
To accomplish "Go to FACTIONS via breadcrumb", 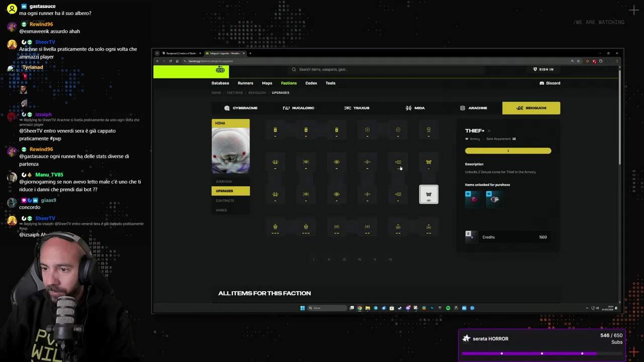I will pos(234,93).
